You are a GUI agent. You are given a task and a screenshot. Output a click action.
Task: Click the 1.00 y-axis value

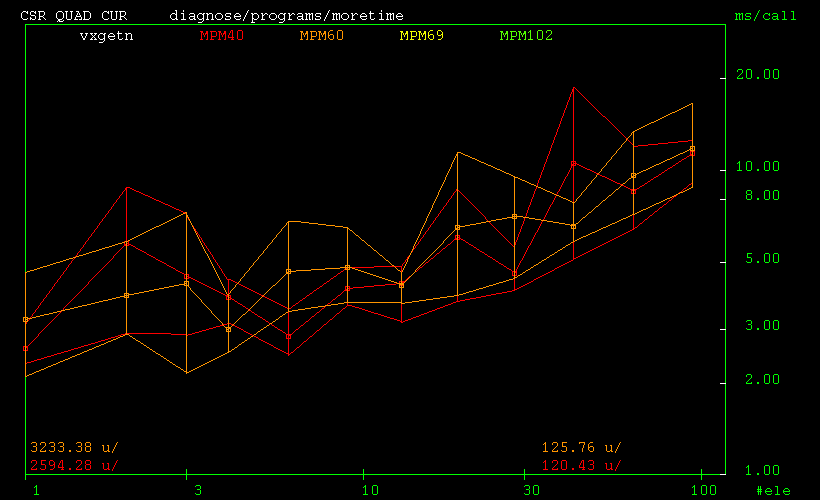pyautogui.click(x=762, y=471)
